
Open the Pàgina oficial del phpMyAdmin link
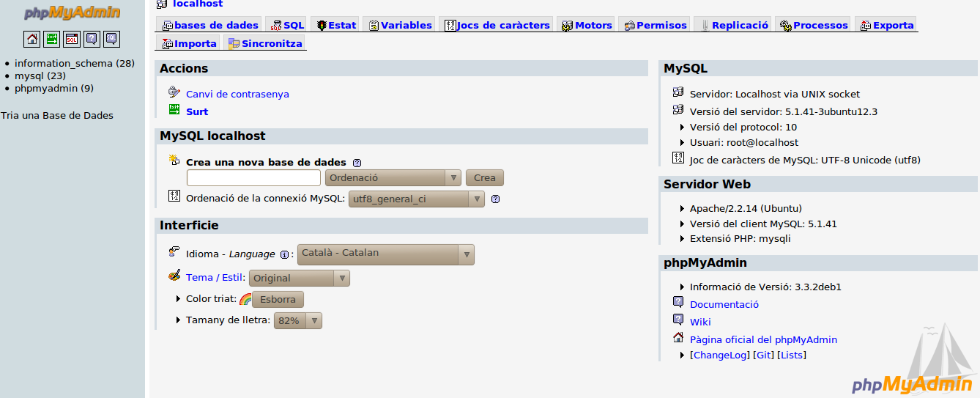(763, 339)
